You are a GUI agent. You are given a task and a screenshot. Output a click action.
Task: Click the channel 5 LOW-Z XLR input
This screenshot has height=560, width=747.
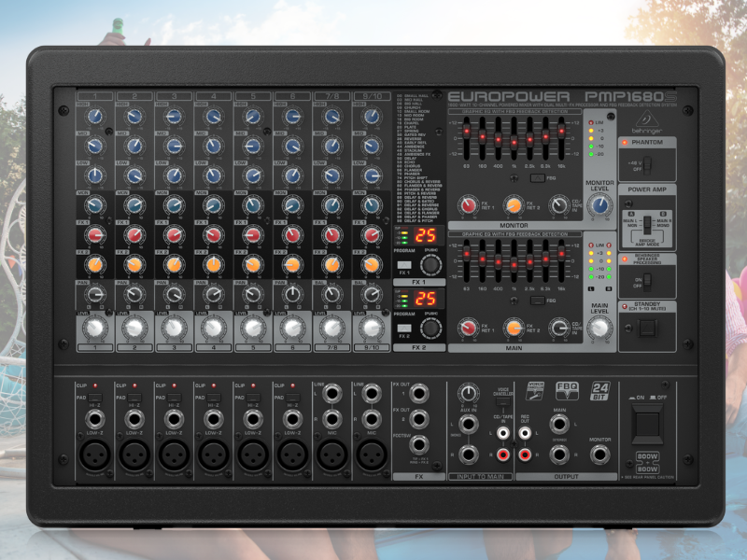click(253, 455)
